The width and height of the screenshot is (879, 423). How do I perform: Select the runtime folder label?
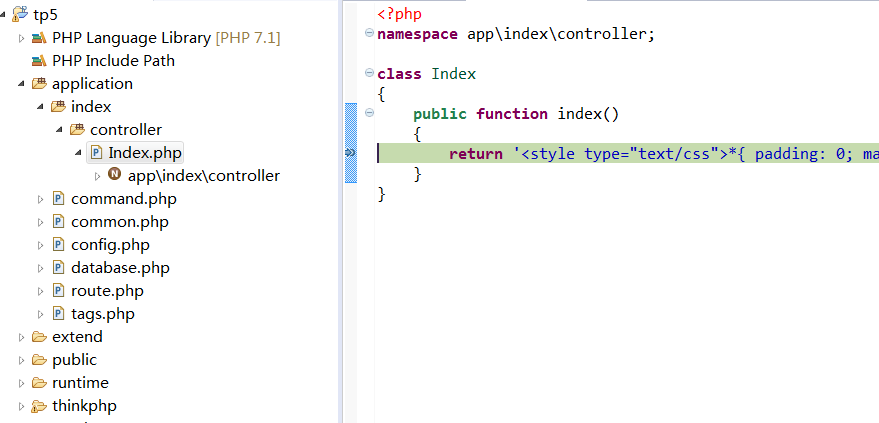tap(81, 383)
